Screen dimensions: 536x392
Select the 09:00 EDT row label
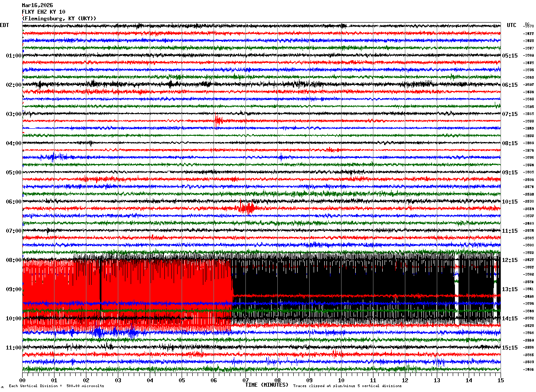click(x=14, y=289)
